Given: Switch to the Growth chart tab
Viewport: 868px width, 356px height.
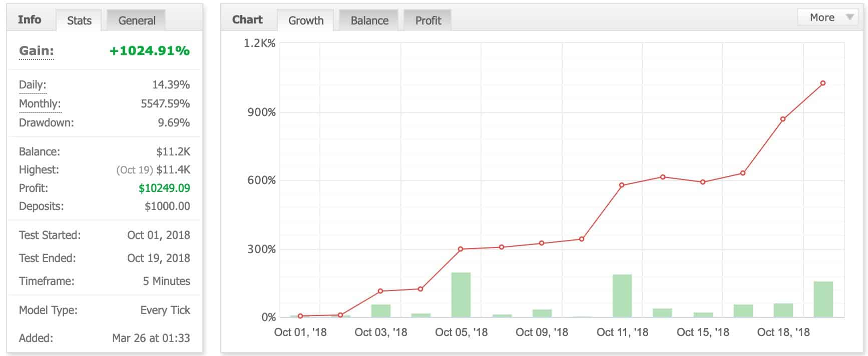Looking at the screenshot, I should 306,20.
